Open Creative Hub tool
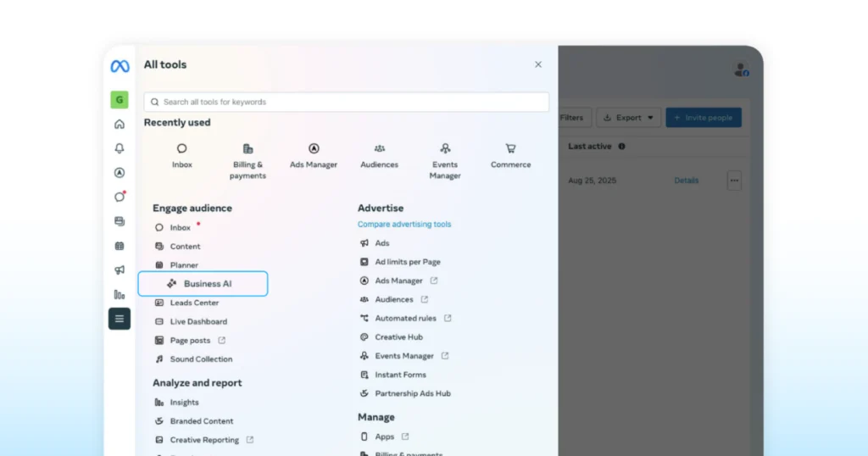 click(x=398, y=337)
